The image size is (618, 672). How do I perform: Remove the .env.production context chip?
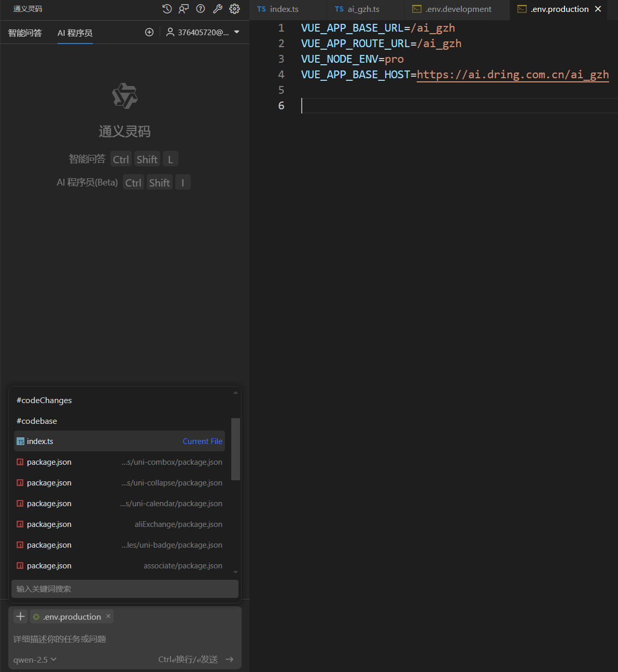[x=108, y=616]
